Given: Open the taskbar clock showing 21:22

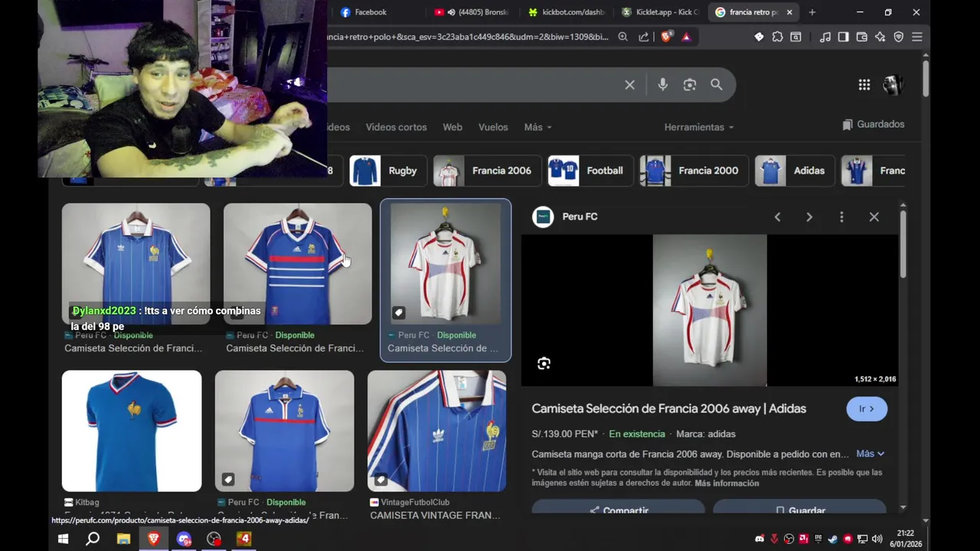Looking at the screenshot, I should tap(906, 539).
